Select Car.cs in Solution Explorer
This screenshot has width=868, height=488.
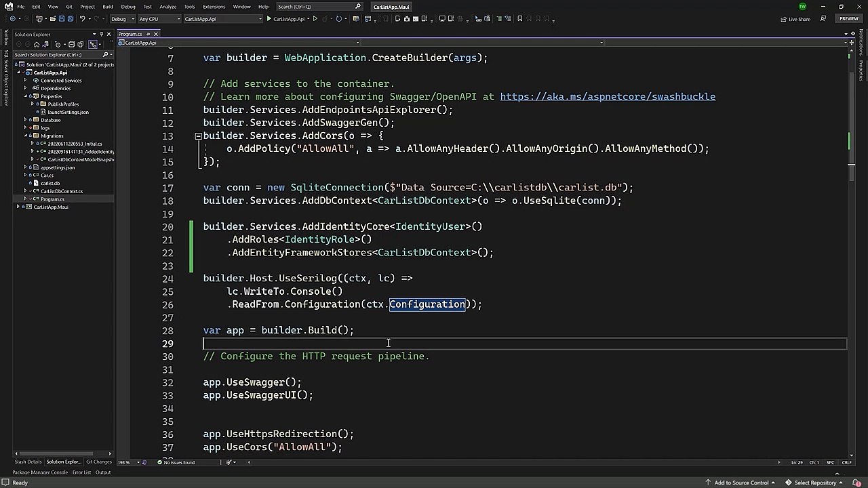[47, 175]
